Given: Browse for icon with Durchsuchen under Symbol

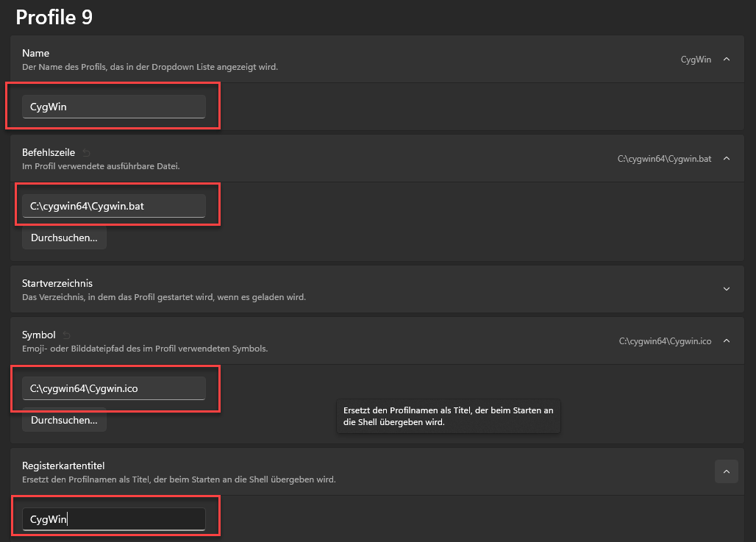Looking at the screenshot, I should tap(64, 420).
